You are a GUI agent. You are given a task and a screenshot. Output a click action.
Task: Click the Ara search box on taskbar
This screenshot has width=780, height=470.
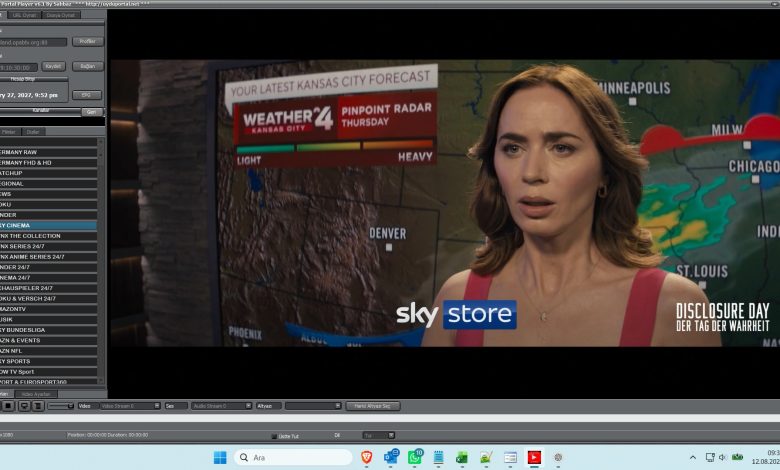pyautogui.click(x=293, y=457)
